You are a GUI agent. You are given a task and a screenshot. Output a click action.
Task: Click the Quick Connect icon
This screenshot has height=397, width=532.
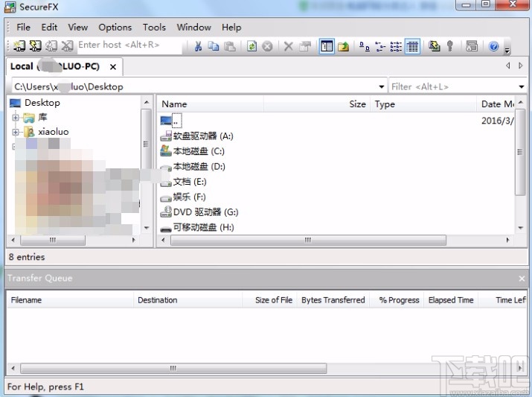(x=35, y=45)
